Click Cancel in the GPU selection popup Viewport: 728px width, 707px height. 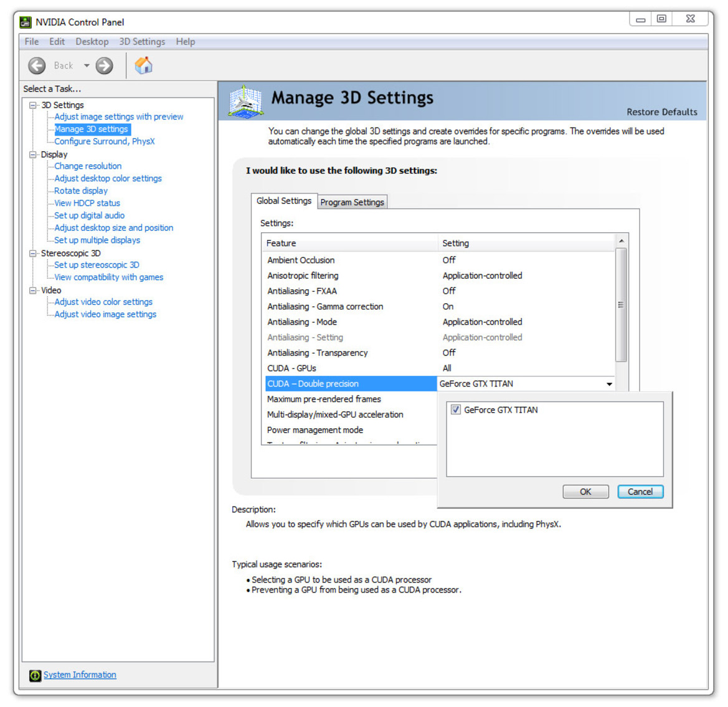tap(640, 492)
